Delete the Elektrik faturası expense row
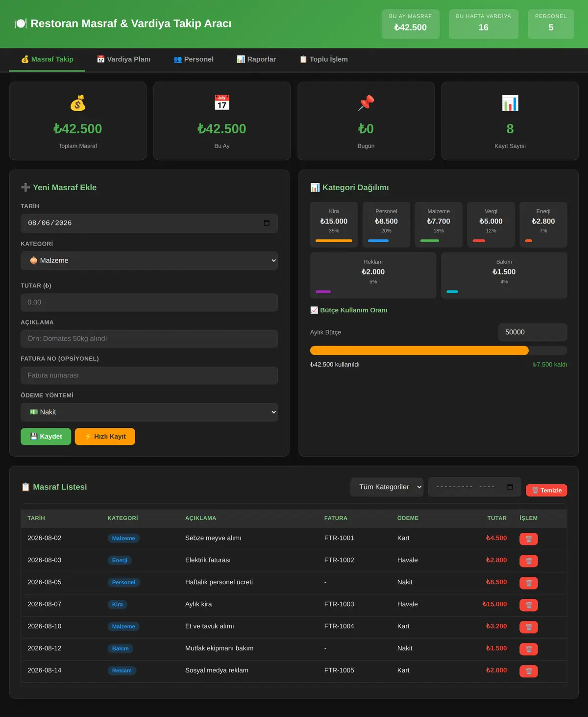Screen dimensions: 588x717 (x=528, y=561)
